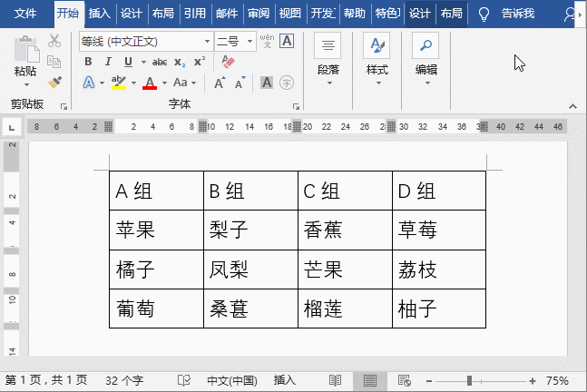Open the 审阅 ribbon tab
The width and height of the screenshot is (587, 392).
[258, 14]
